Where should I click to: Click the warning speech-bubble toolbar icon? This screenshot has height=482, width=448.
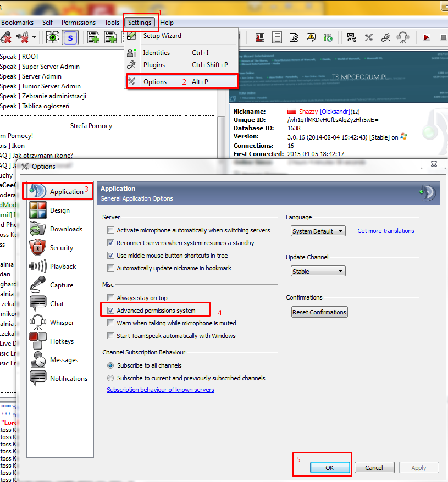click(311, 37)
